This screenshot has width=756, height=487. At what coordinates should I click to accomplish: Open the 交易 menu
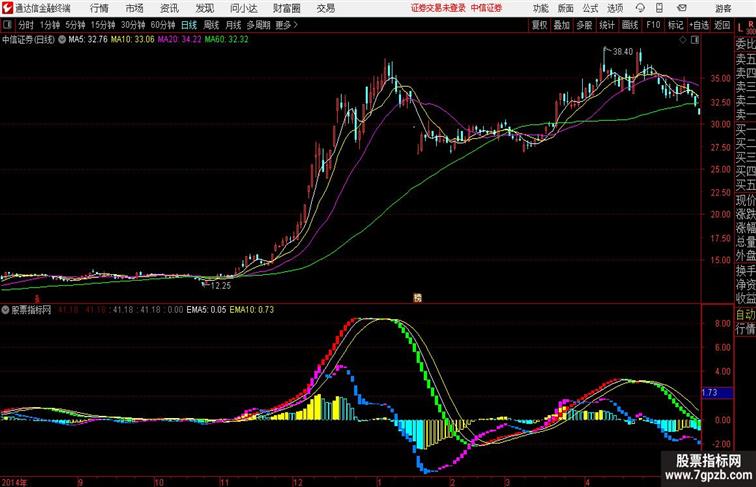325,8
